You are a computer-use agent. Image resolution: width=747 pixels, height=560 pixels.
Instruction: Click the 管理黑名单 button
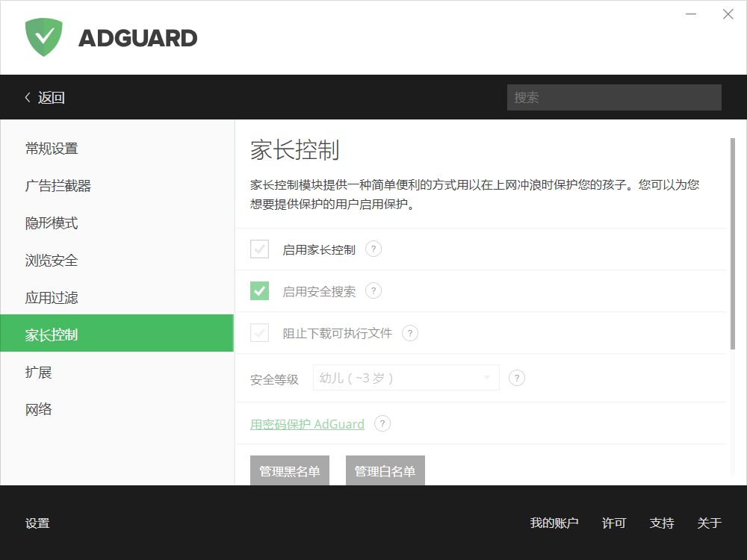click(290, 471)
